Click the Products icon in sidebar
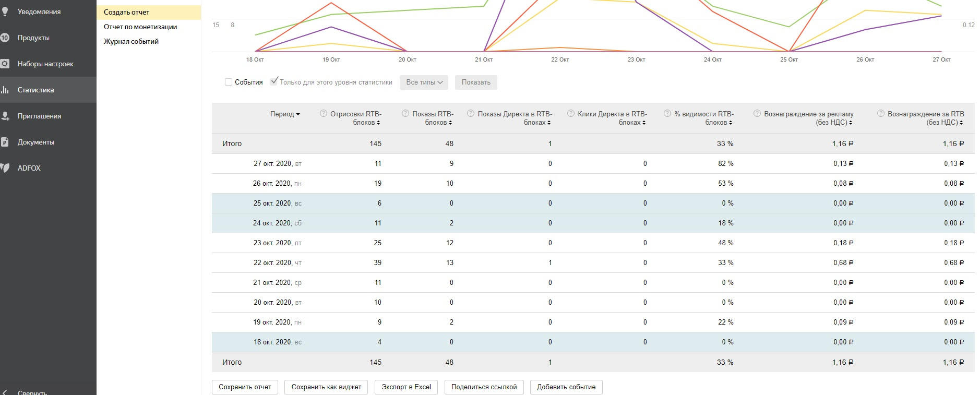The width and height of the screenshot is (980, 395). pyautogui.click(x=5, y=38)
